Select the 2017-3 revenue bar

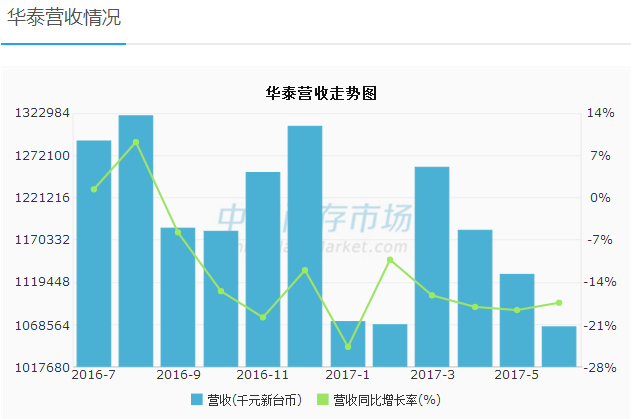432,266
